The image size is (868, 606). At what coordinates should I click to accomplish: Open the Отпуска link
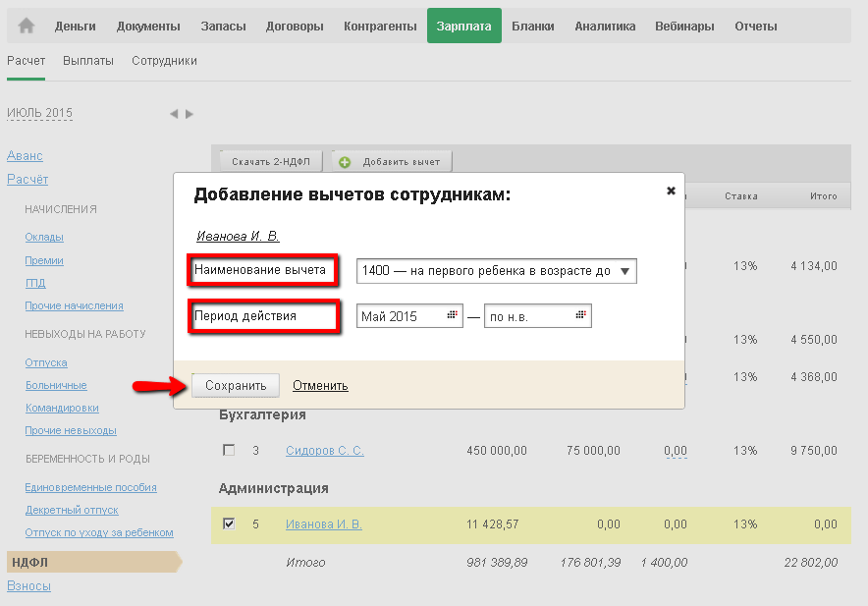click(x=46, y=362)
